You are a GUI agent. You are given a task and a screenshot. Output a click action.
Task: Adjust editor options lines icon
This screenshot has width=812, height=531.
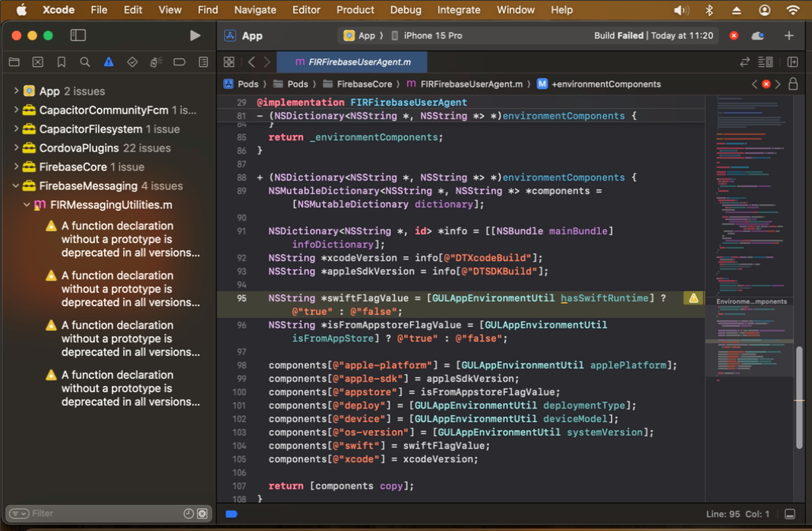765,62
